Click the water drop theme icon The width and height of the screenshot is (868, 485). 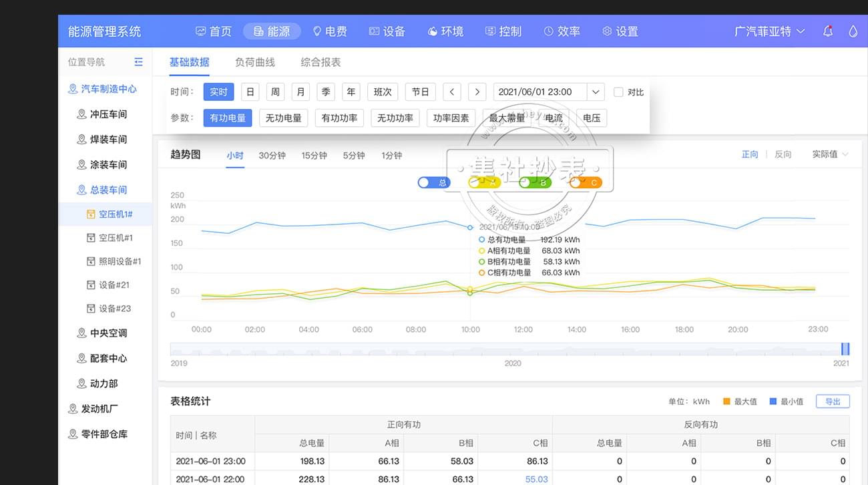click(x=853, y=31)
